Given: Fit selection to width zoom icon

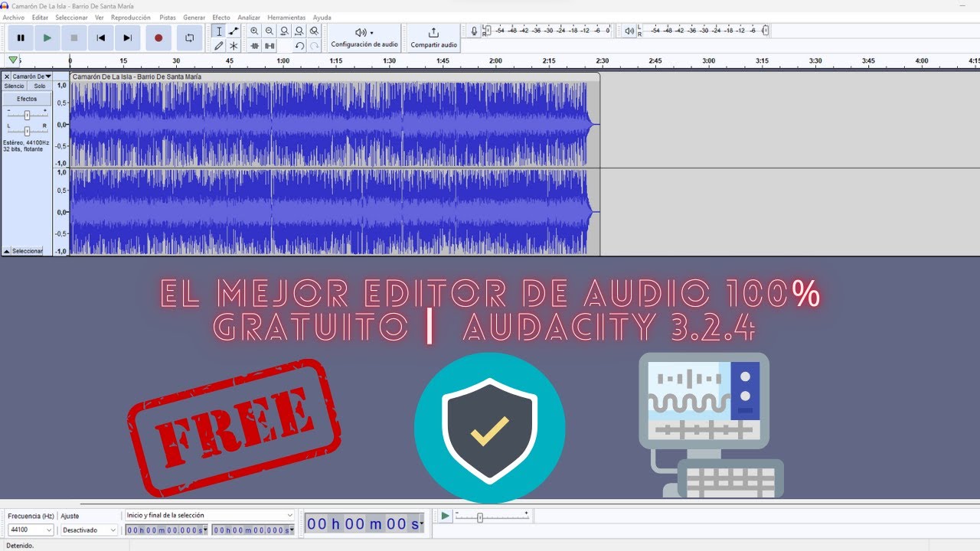Looking at the screenshot, I should pos(284,31).
